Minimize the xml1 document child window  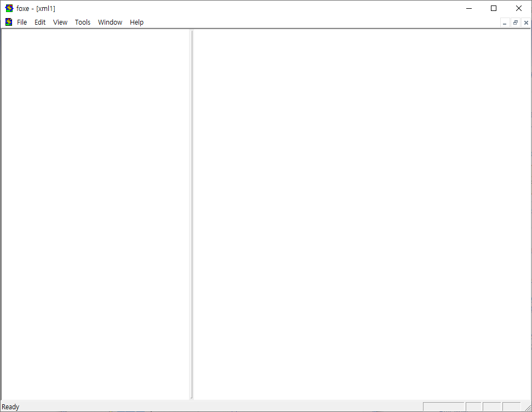[505, 23]
